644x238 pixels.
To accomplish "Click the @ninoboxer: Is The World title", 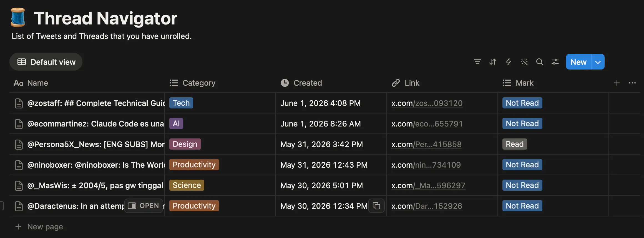I will (96, 165).
